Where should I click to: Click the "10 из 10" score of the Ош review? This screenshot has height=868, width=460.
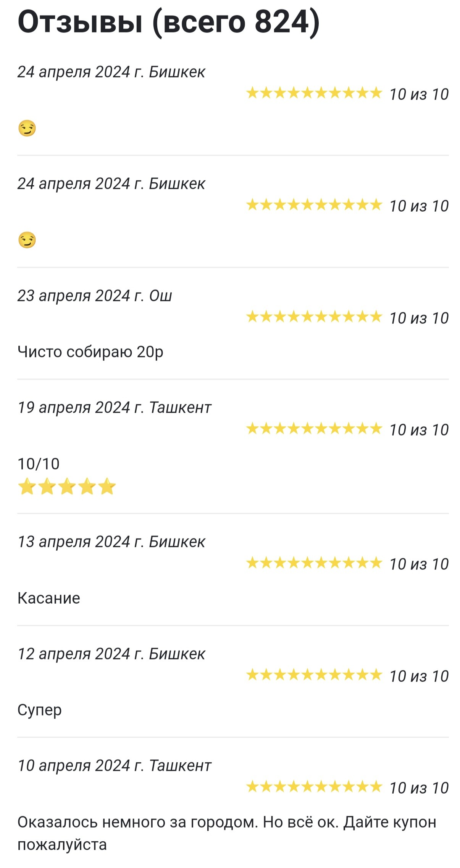pos(419,318)
